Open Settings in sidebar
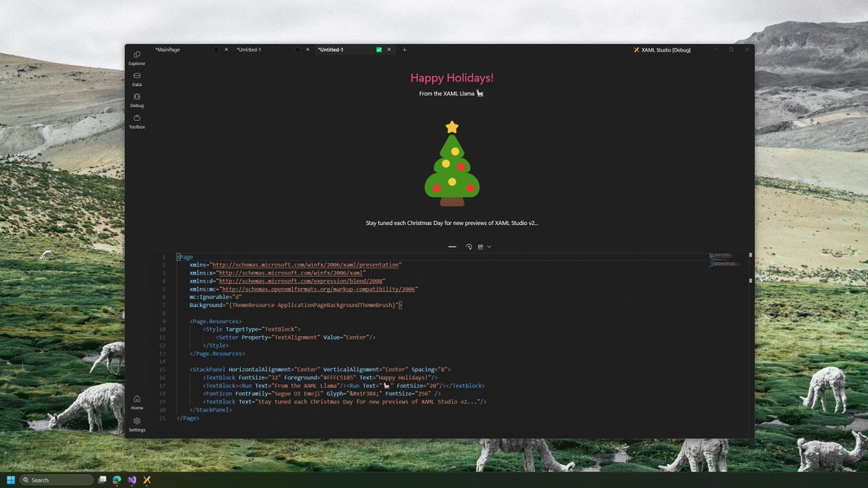The image size is (868, 488). point(137,424)
